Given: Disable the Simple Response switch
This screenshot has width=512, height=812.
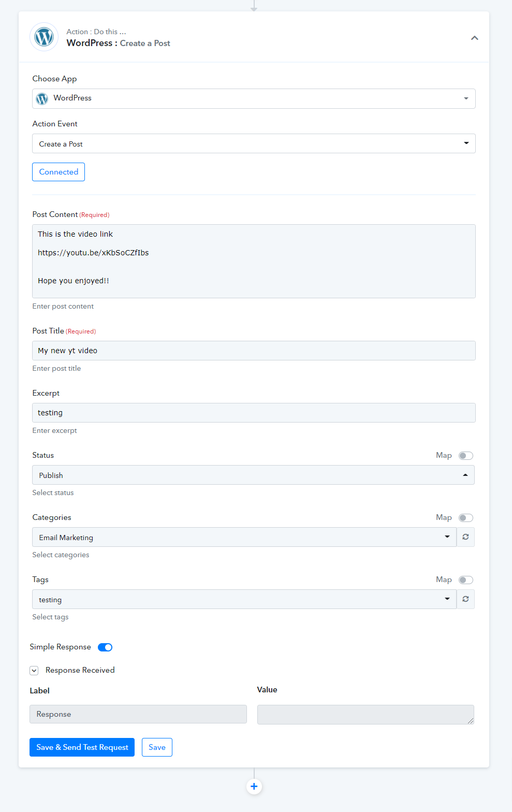Looking at the screenshot, I should tap(105, 647).
